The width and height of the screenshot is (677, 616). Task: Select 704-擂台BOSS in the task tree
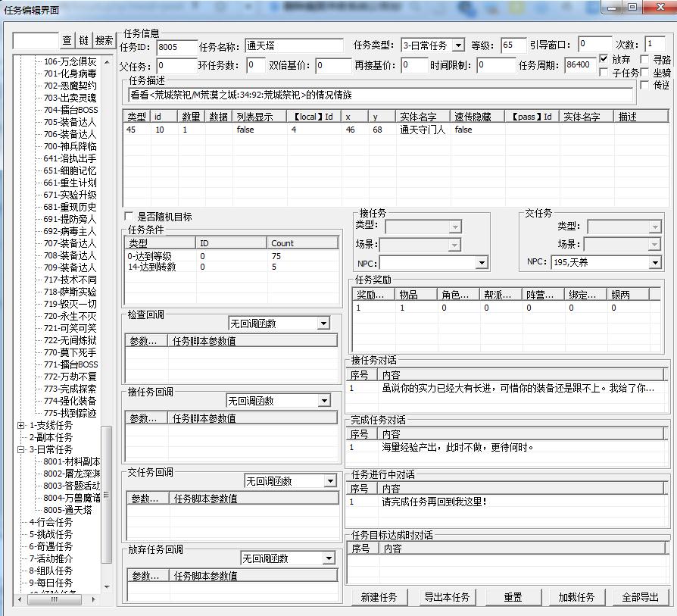pyautogui.click(x=70, y=110)
